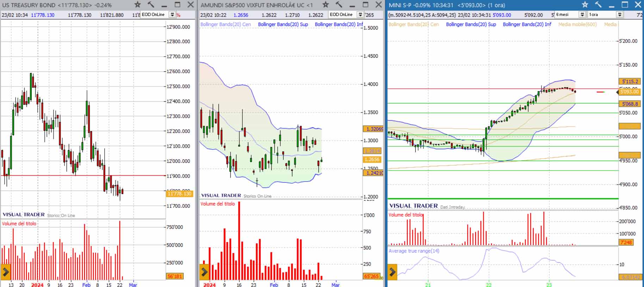
Task: Click 'Volume del titolo' label in Mini S-P chart
Action: coord(406,215)
